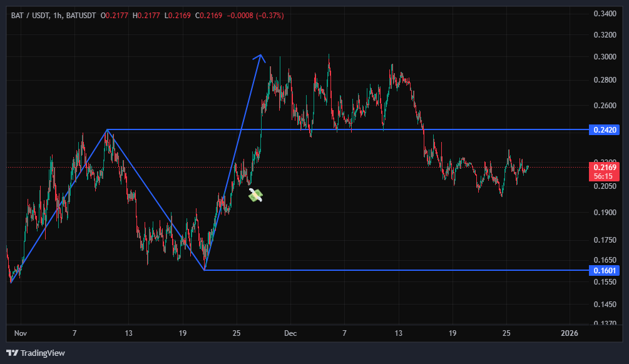Viewport: 629px width, 364px height.
Task: Click the 56:15 candle countdown timer
Action: [x=604, y=176]
